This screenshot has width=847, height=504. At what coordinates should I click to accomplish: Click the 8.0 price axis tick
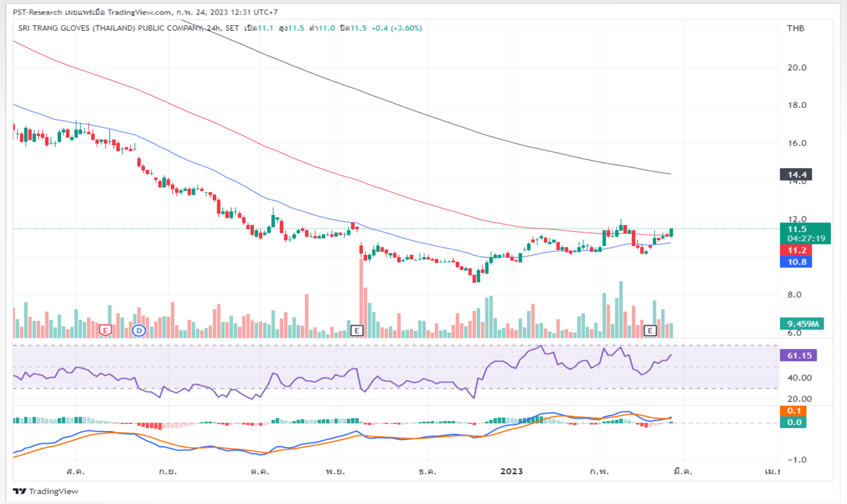pyautogui.click(x=794, y=295)
